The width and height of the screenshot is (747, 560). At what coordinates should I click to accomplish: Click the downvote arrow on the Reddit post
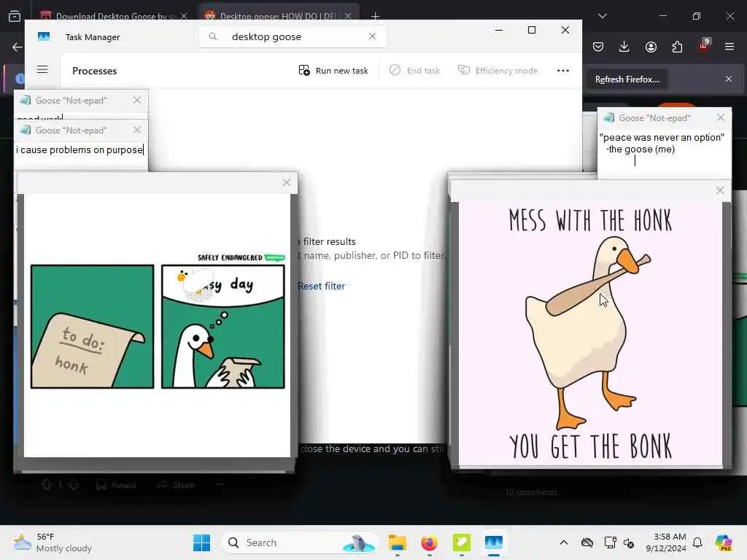pyautogui.click(x=74, y=485)
